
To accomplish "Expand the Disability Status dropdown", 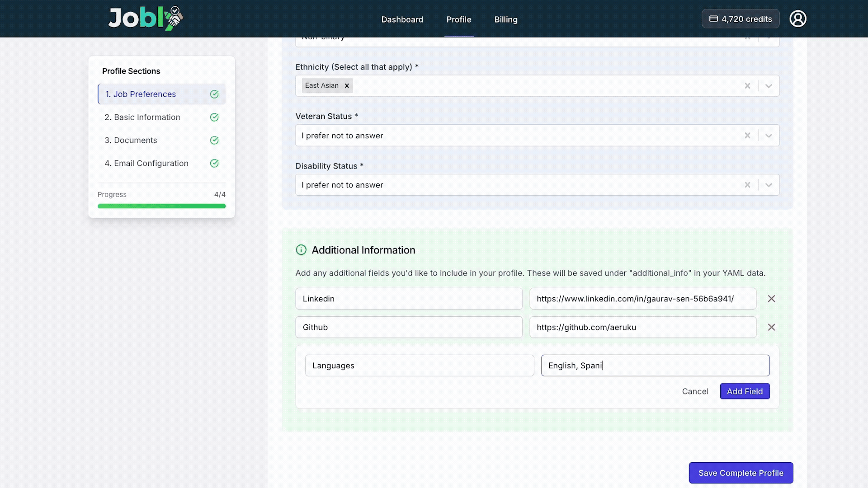I will tap(769, 185).
